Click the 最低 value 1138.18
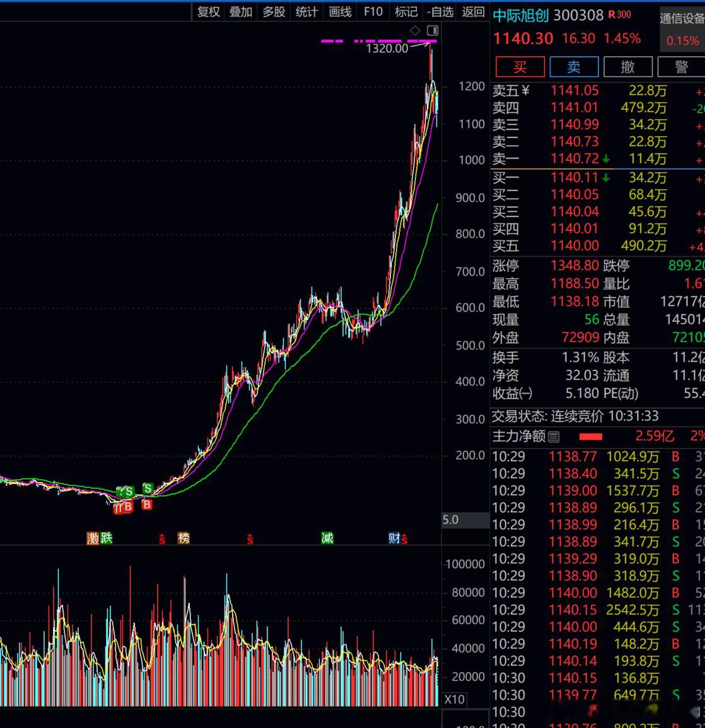Image resolution: width=705 pixels, height=728 pixels. (574, 302)
